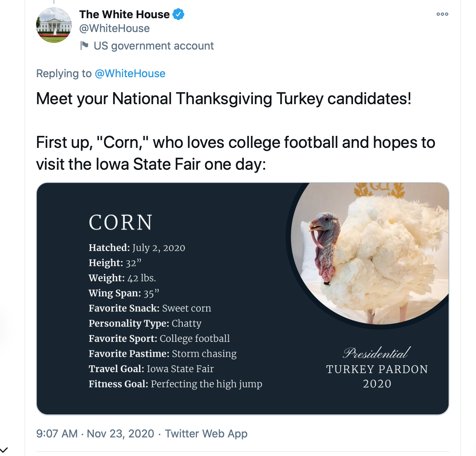
Task: Click the White House profile avatar
Action: tap(54, 25)
